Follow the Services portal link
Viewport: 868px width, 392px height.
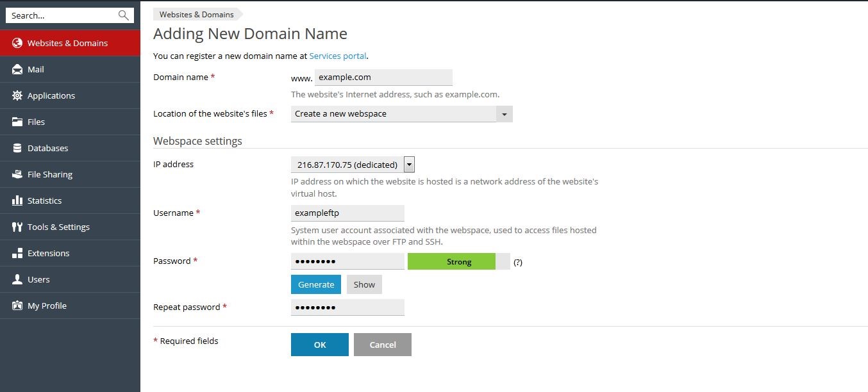coord(338,56)
